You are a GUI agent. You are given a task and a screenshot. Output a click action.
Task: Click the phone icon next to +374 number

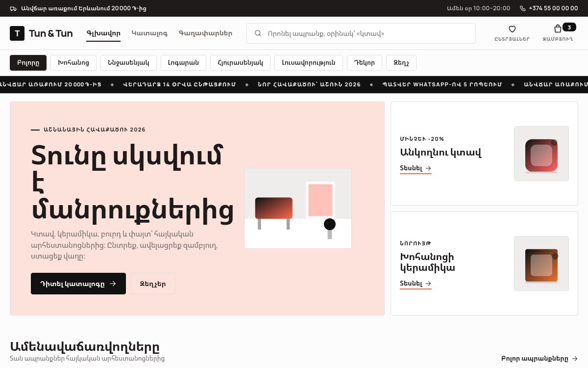tap(522, 8)
